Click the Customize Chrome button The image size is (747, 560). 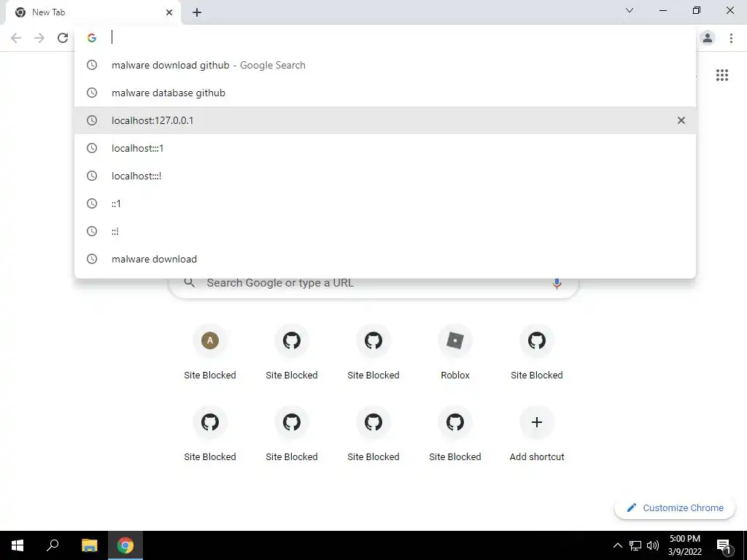point(675,508)
